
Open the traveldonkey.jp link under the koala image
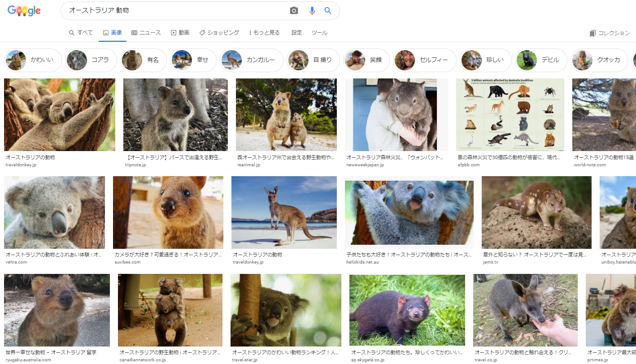[22, 165]
